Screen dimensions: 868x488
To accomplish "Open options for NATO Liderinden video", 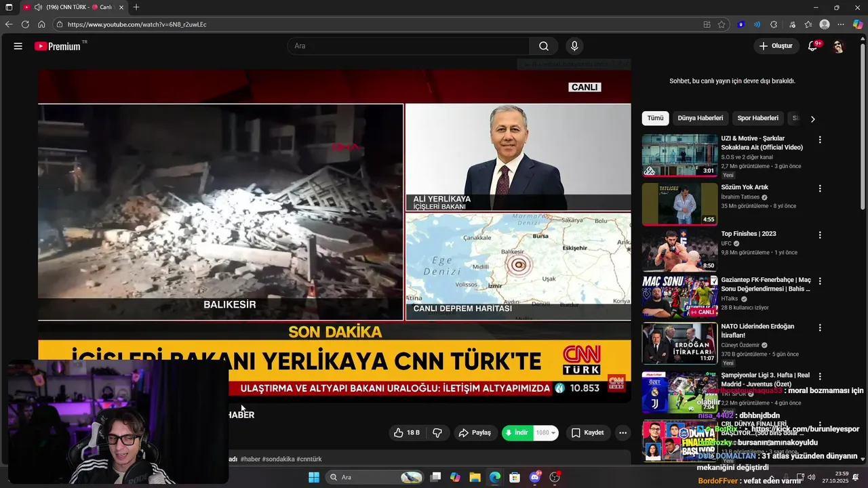I will (820, 327).
